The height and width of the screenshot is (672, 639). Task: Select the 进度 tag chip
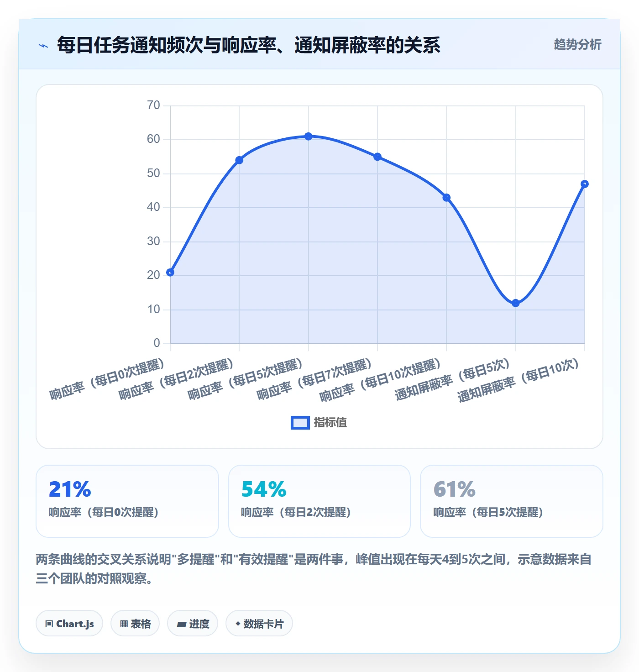pyautogui.click(x=193, y=624)
